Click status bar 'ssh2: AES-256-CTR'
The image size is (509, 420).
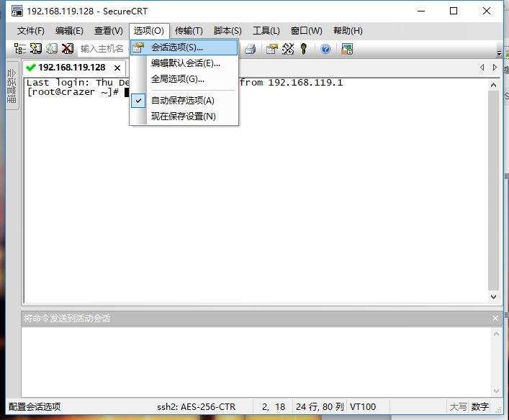point(196,407)
